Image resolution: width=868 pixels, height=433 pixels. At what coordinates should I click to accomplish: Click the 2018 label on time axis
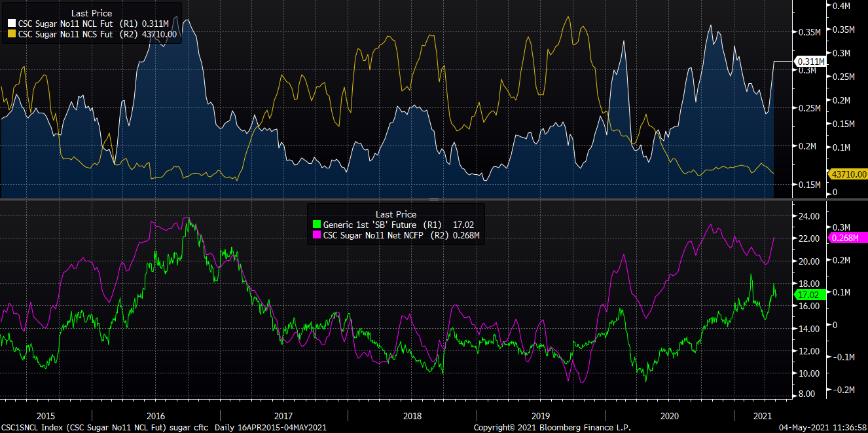click(x=412, y=415)
